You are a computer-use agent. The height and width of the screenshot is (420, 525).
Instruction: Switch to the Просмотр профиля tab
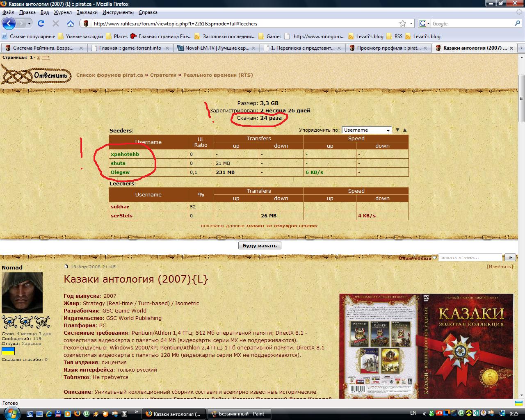pyautogui.click(x=389, y=48)
